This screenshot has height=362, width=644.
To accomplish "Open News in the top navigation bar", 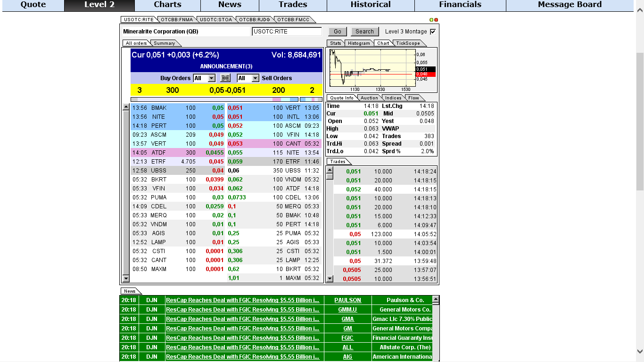I will click(230, 5).
